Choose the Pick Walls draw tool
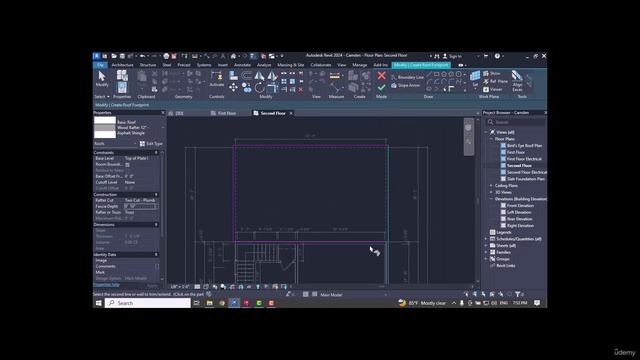640x360 pixels. click(451, 89)
